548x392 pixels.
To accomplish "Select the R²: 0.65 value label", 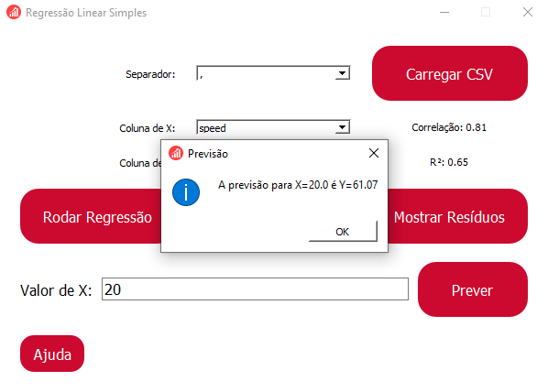I will point(449,162).
